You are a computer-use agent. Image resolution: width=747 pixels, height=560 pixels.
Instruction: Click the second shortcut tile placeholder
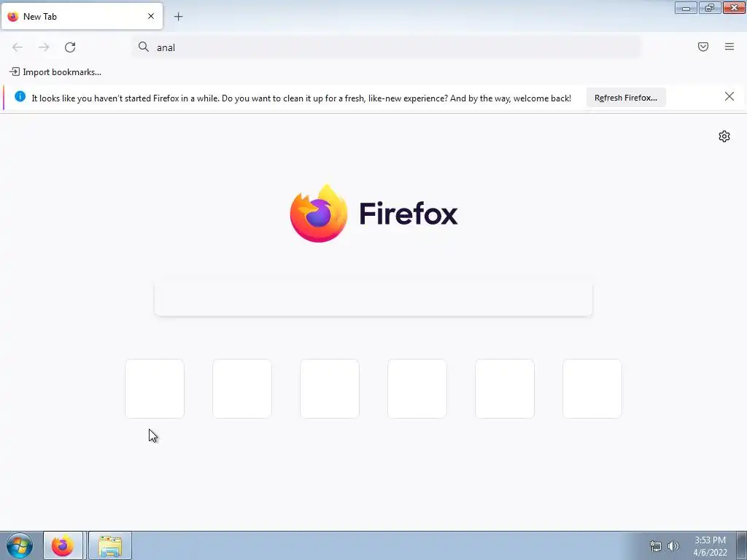click(242, 389)
